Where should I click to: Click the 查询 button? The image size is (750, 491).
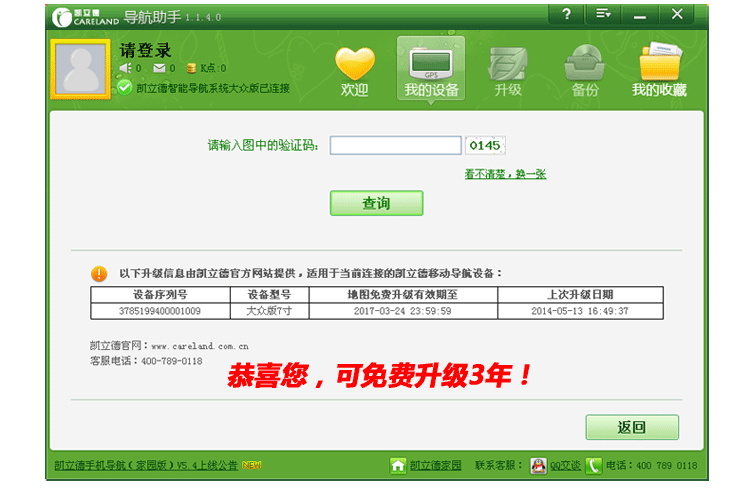[x=376, y=203]
